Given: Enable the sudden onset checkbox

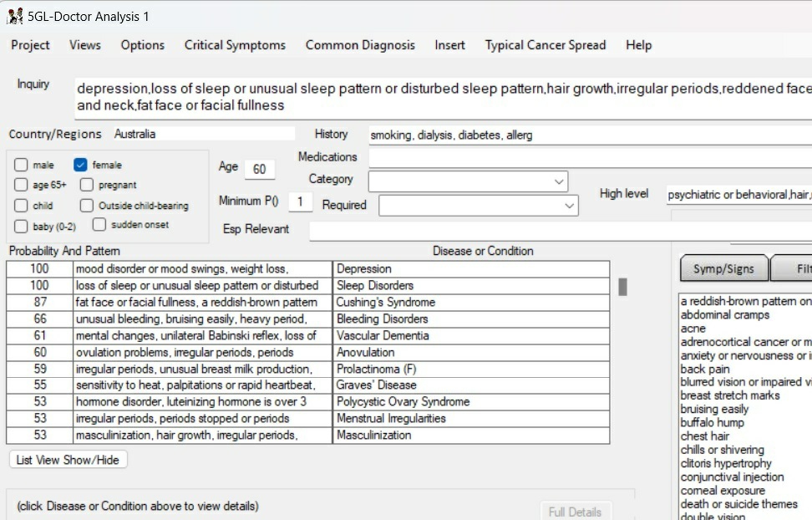Looking at the screenshot, I should click(x=99, y=225).
